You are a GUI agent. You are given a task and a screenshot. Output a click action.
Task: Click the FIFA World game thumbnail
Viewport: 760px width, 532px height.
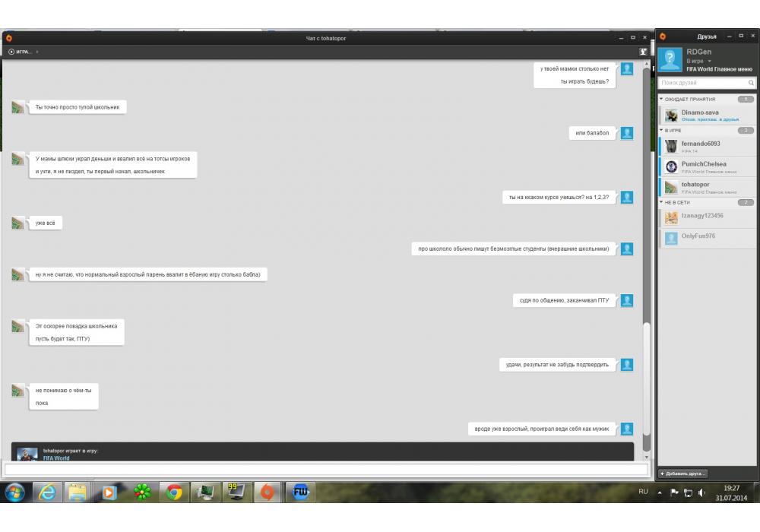(27, 454)
